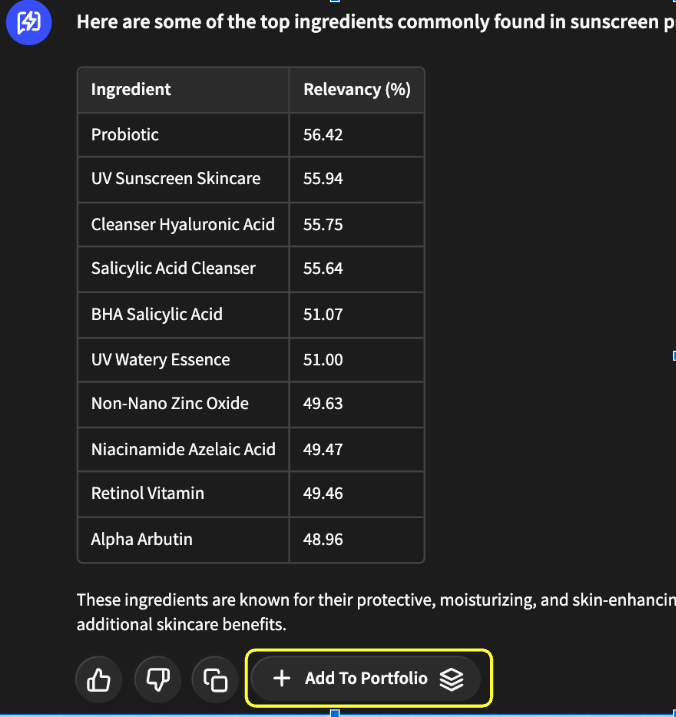Click the BHA Salicylic Acid cell

click(157, 314)
